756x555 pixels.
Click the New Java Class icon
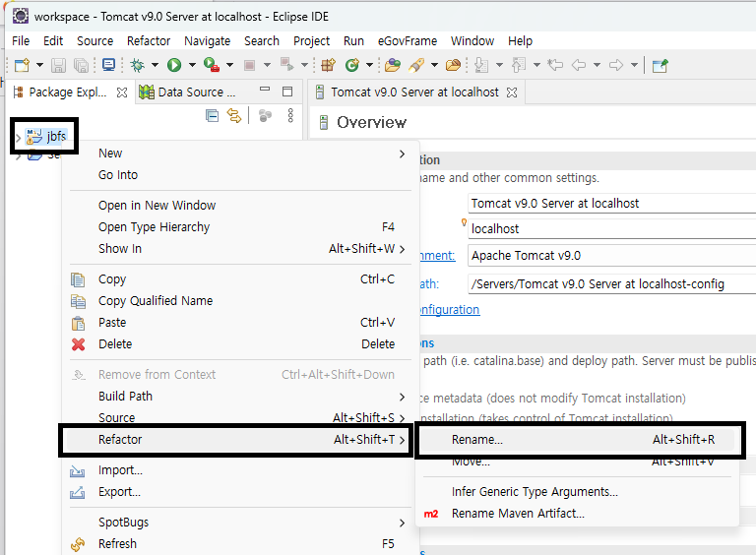pyautogui.click(x=352, y=65)
